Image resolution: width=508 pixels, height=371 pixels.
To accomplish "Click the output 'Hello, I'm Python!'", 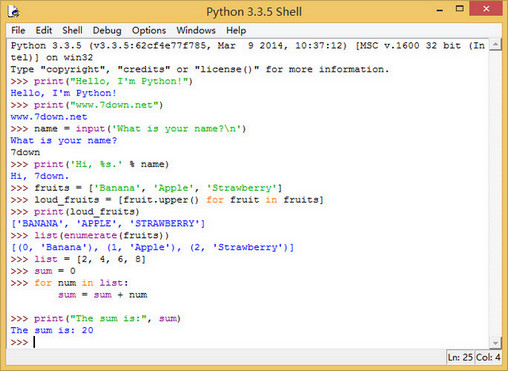I will pos(63,93).
